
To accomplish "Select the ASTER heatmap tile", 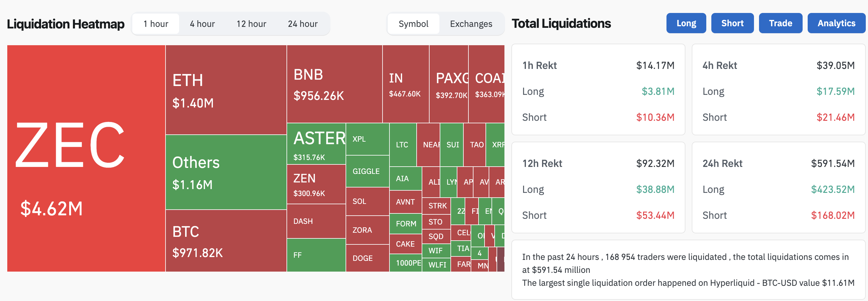I will [x=316, y=144].
